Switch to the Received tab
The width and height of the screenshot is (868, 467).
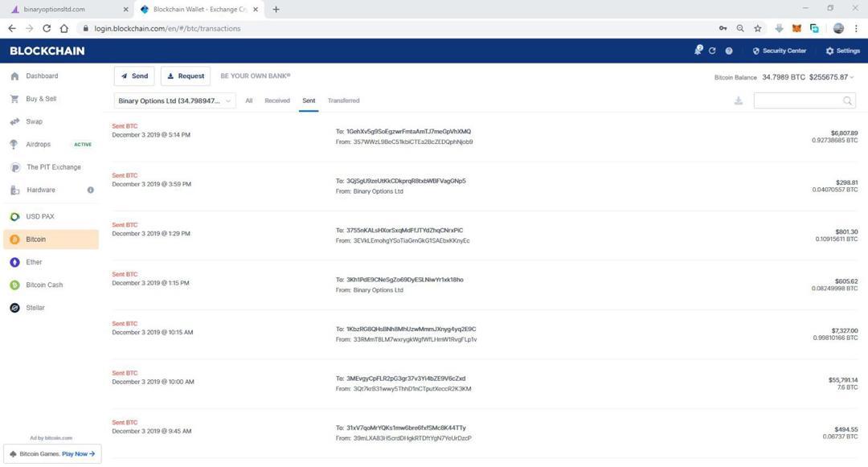tap(277, 100)
